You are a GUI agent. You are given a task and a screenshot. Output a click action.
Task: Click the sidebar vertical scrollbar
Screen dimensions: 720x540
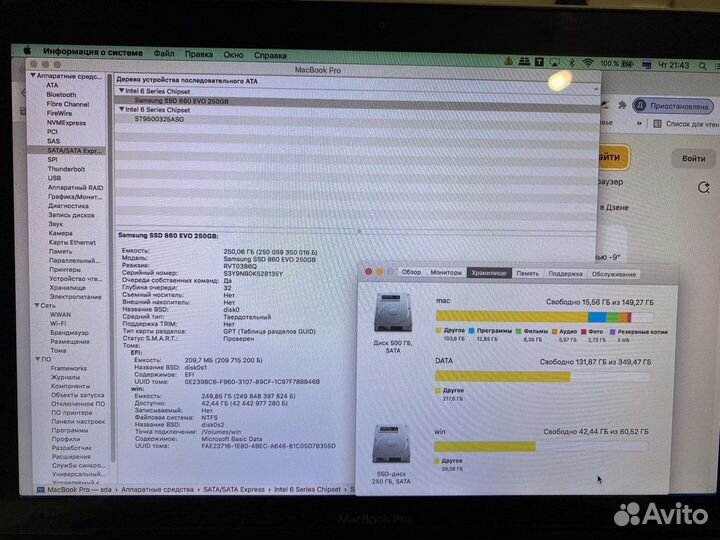pyautogui.click(x=110, y=266)
